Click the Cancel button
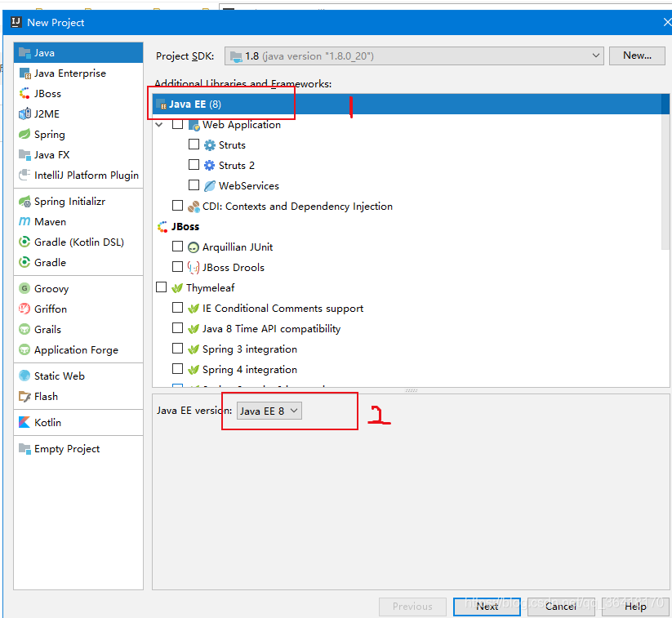 click(561, 607)
